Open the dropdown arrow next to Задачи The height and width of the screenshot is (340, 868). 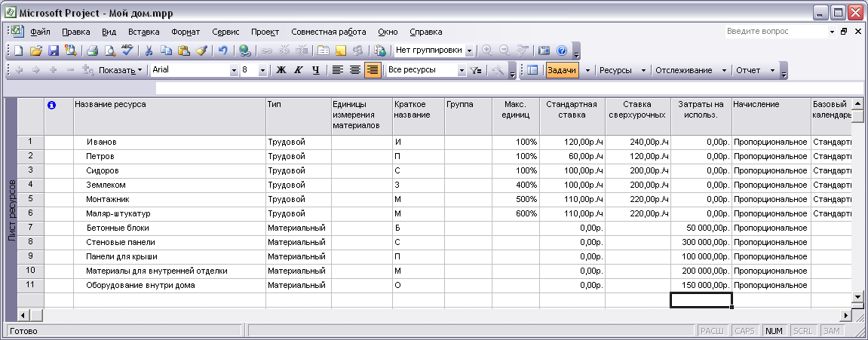[587, 70]
